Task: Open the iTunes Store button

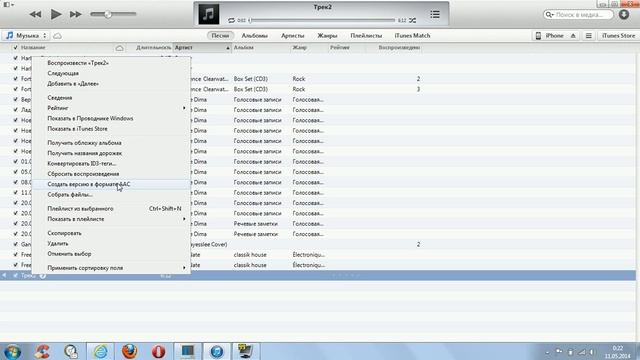Action: pos(618,36)
